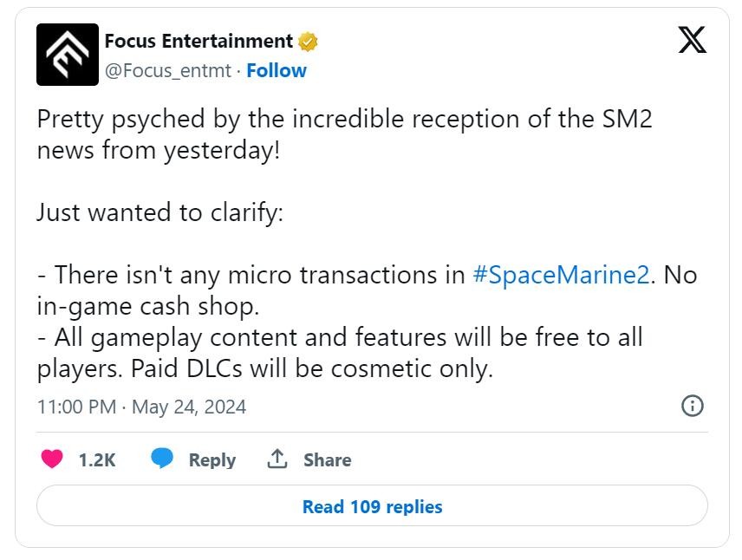The image size is (742, 560).
Task: Click the share arrow icon
Action: point(277,459)
